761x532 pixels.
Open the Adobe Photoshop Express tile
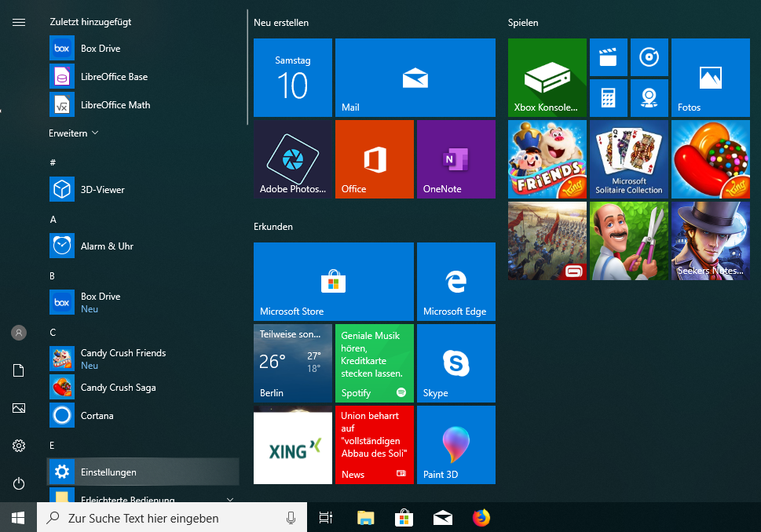292,159
